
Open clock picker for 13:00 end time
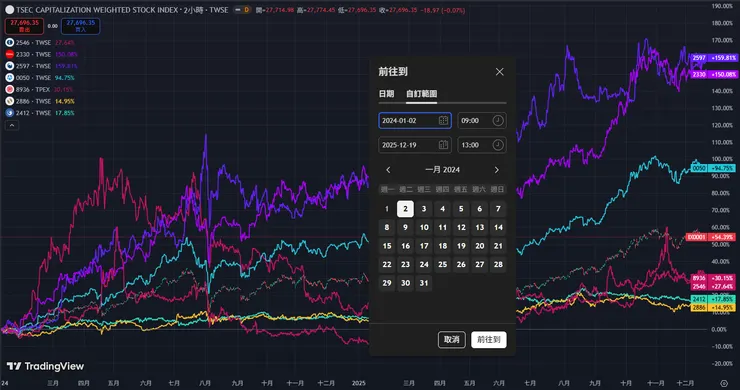coord(498,145)
